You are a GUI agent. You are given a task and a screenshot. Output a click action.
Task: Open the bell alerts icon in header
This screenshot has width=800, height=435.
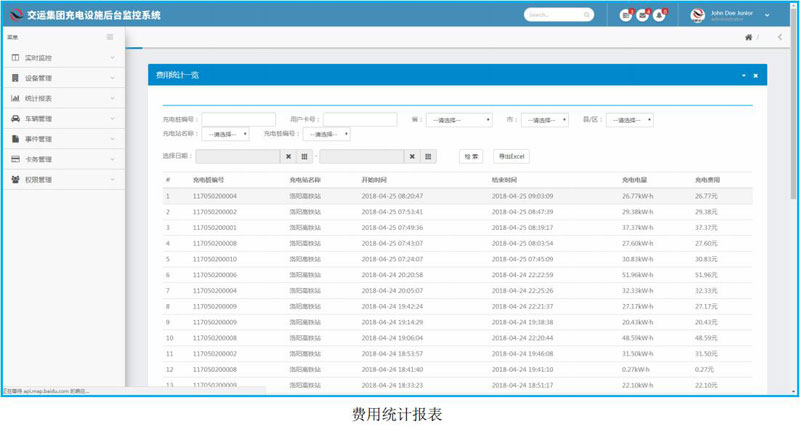coord(660,15)
